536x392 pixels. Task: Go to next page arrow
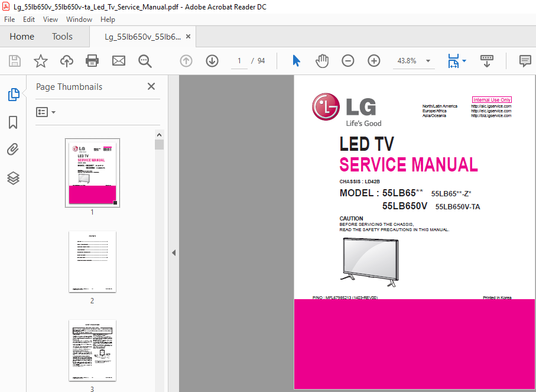(x=212, y=61)
